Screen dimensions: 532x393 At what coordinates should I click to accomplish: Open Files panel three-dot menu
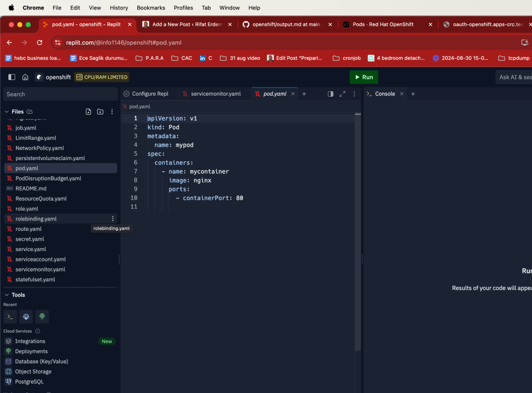112,112
